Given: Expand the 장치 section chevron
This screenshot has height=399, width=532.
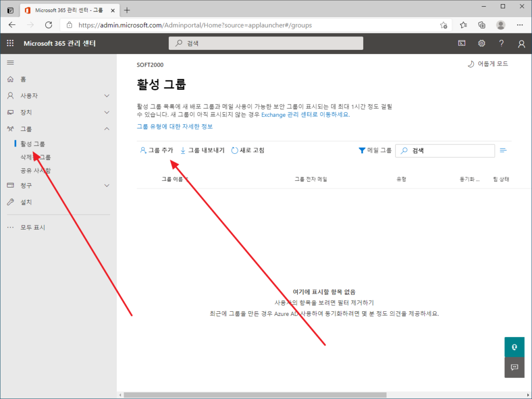Looking at the screenshot, I should click(107, 112).
